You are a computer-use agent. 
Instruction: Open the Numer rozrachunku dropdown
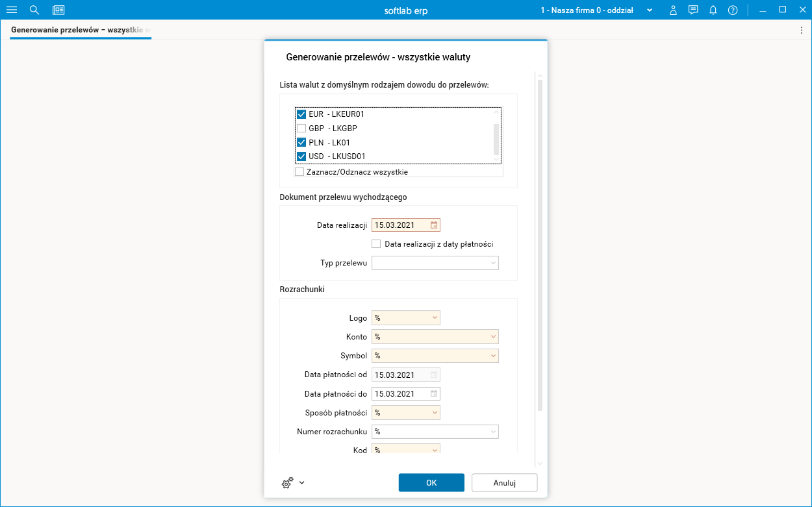point(493,431)
